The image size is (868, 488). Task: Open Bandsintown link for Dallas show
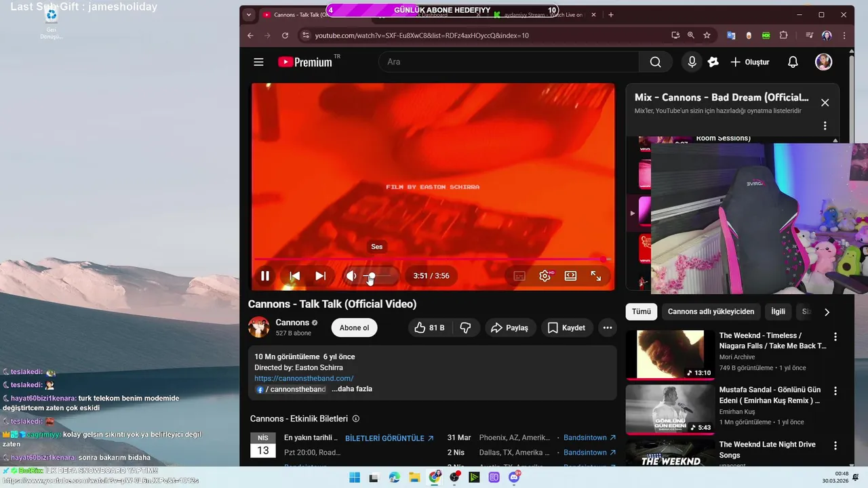tap(590, 453)
